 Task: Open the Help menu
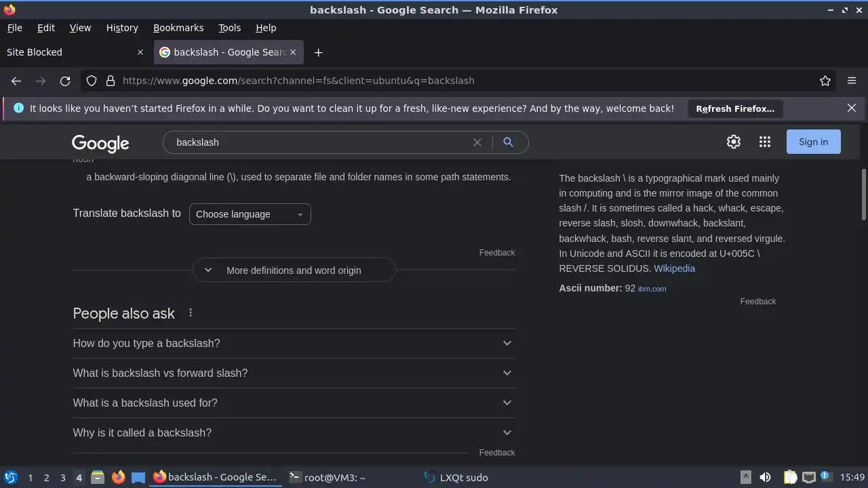tap(266, 28)
